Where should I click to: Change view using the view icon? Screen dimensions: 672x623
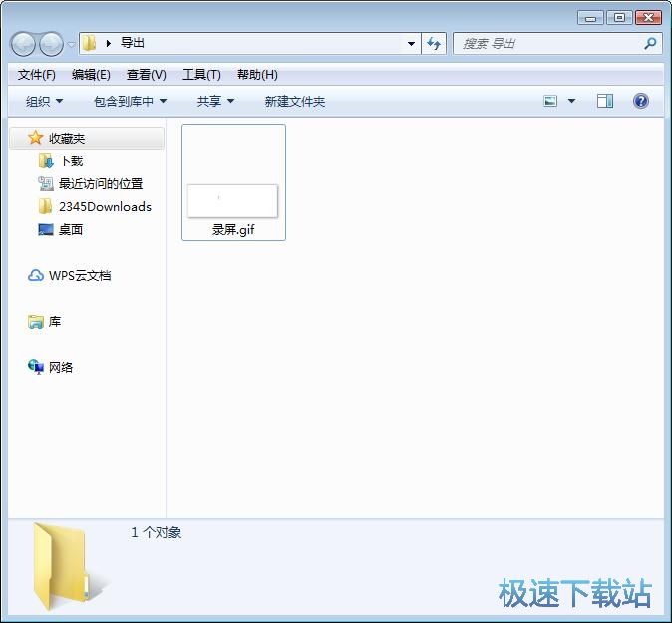(x=550, y=101)
